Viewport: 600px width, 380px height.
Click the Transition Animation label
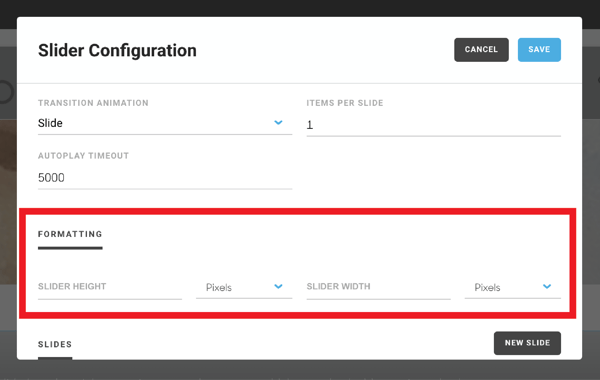[93, 103]
